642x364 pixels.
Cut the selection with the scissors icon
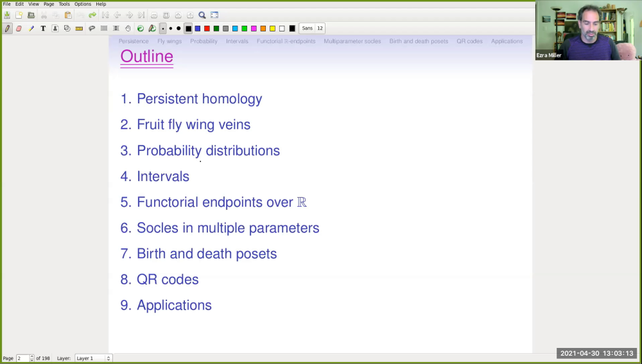point(44,15)
